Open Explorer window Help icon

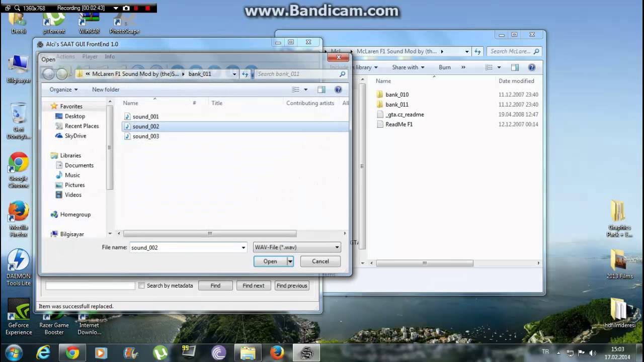(532, 67)
